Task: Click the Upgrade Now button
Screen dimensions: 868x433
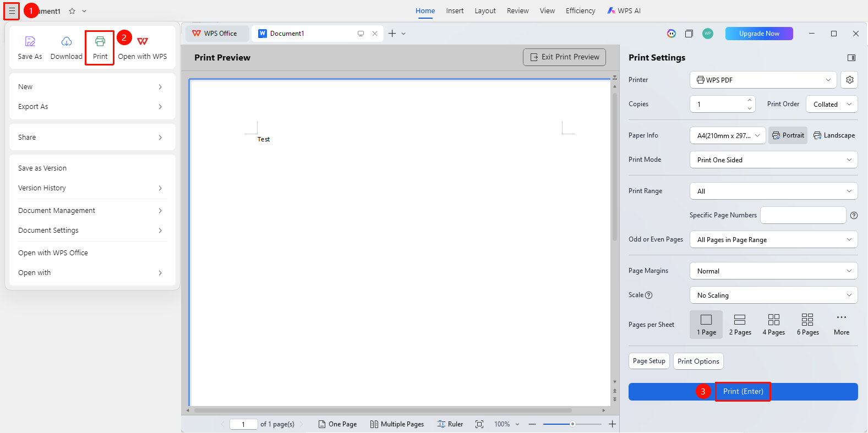Action: [x=759, y=34]
